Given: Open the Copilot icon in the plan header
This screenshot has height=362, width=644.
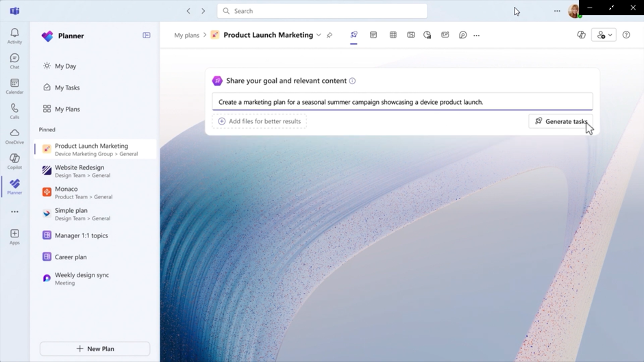Looking at the screenshot, I should click(581, 36).
